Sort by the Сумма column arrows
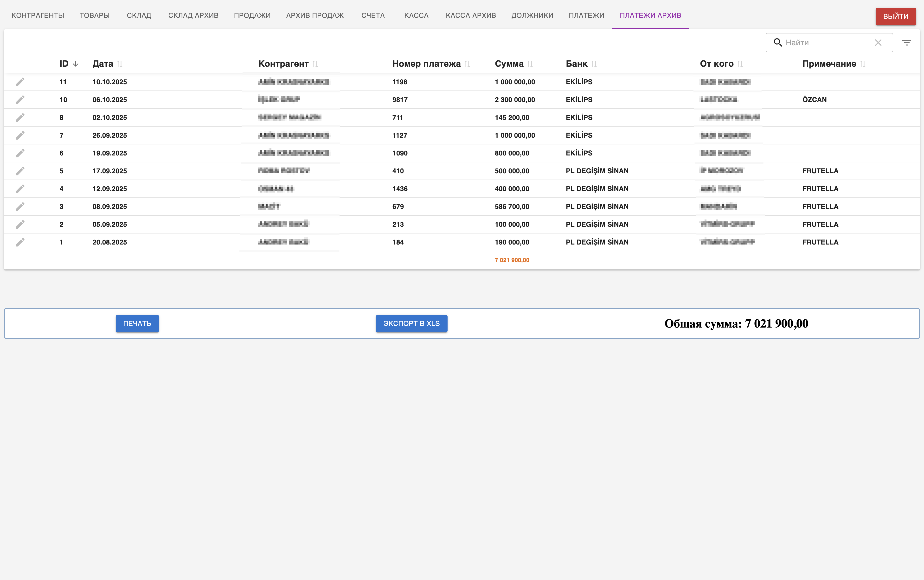The height and width of the screenshot is (580, 924). pyautogui.click(x=530, y=64)
